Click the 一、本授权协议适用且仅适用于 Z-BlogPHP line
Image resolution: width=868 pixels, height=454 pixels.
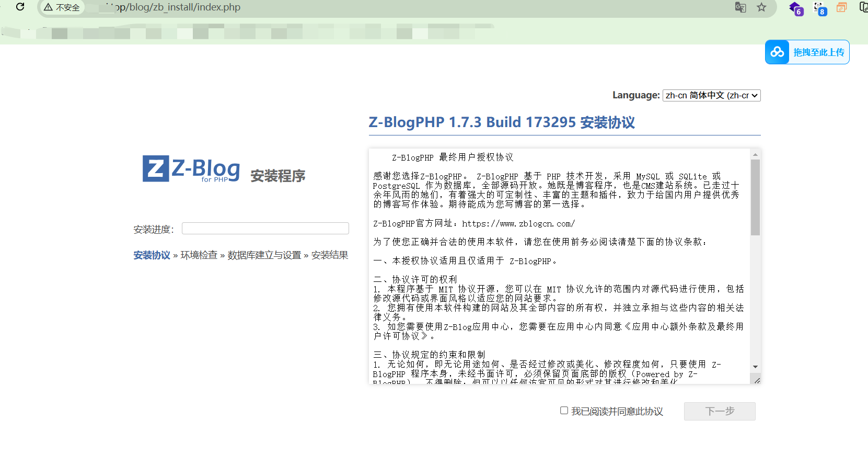465,260
